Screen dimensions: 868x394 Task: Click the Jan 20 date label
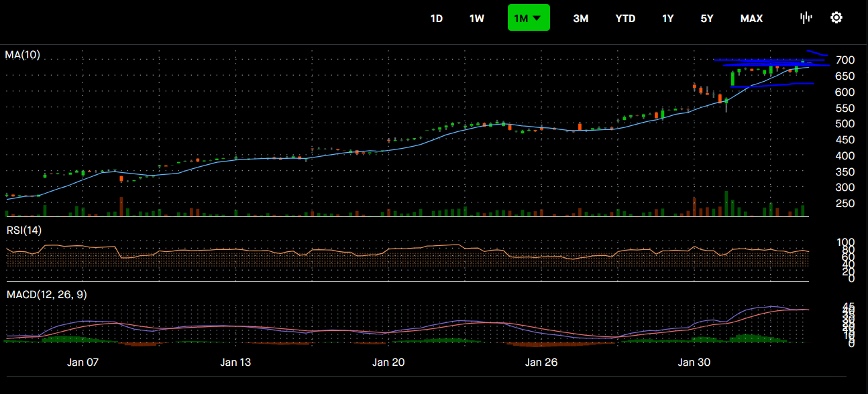click(388, 363)
